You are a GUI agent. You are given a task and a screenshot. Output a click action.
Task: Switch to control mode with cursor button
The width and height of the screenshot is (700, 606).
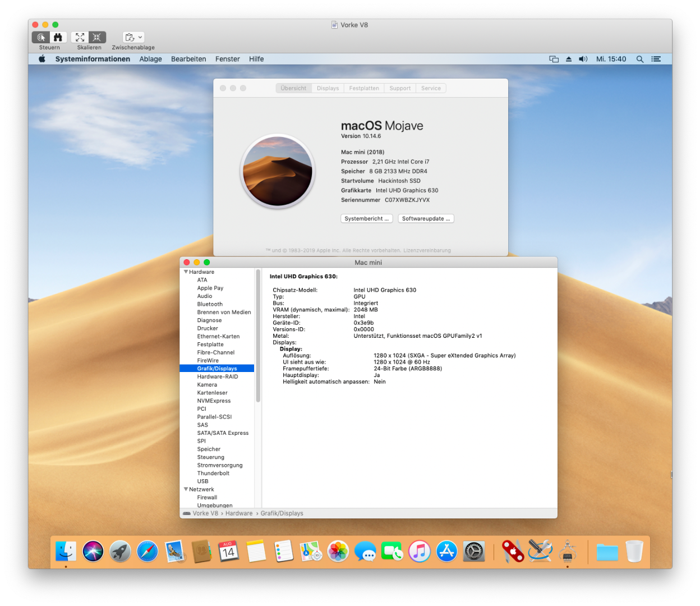(x=41, y=37)
